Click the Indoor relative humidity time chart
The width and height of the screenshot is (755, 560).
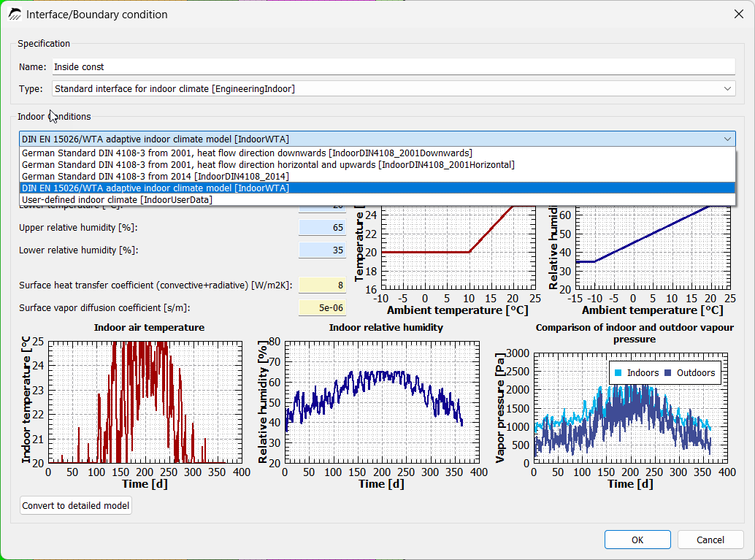(x=383, y=402)
